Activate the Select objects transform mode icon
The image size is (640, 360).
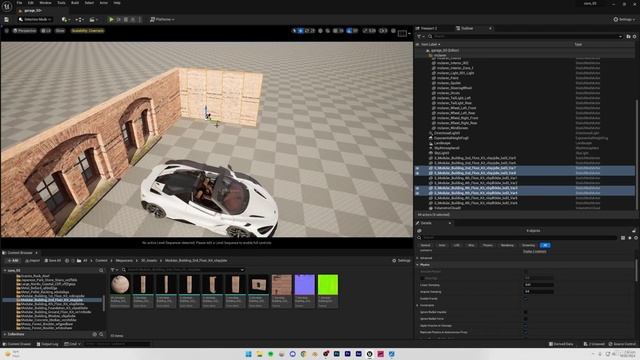(295, 31)
